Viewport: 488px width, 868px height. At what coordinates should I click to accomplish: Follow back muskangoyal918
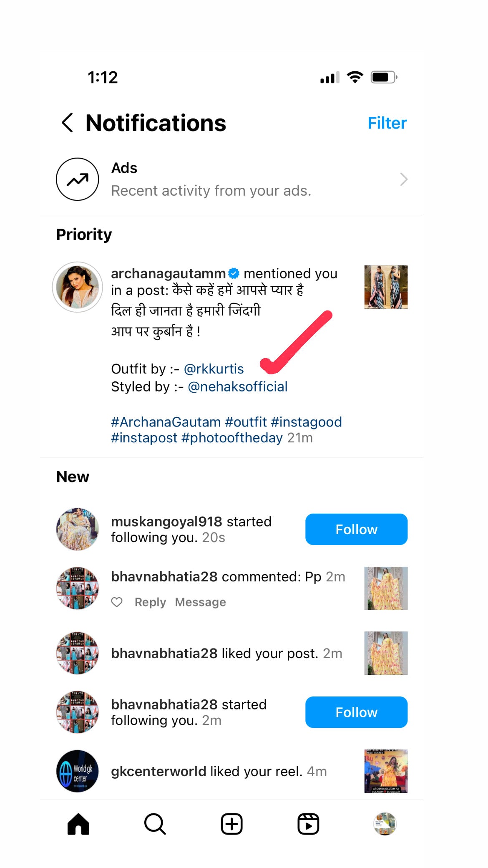356,529
